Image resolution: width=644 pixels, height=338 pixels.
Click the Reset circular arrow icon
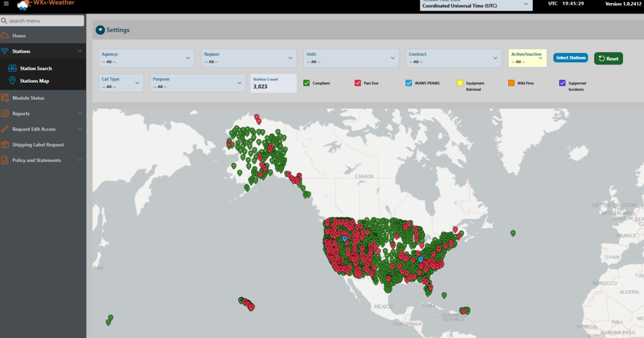[602, 58]
